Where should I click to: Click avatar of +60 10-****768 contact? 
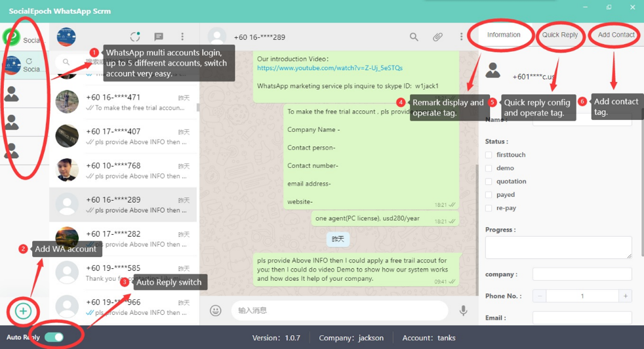point(67,170)
